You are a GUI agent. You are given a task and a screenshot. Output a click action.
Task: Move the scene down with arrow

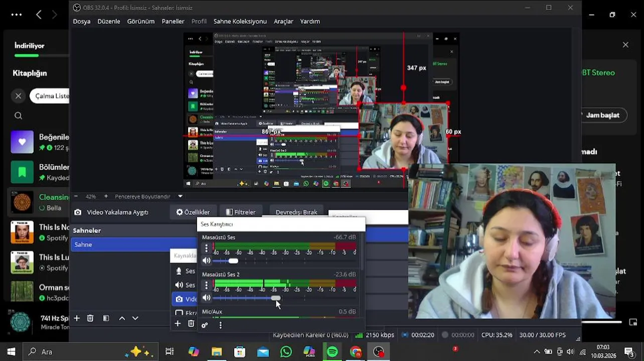click(x=135, y=318)
